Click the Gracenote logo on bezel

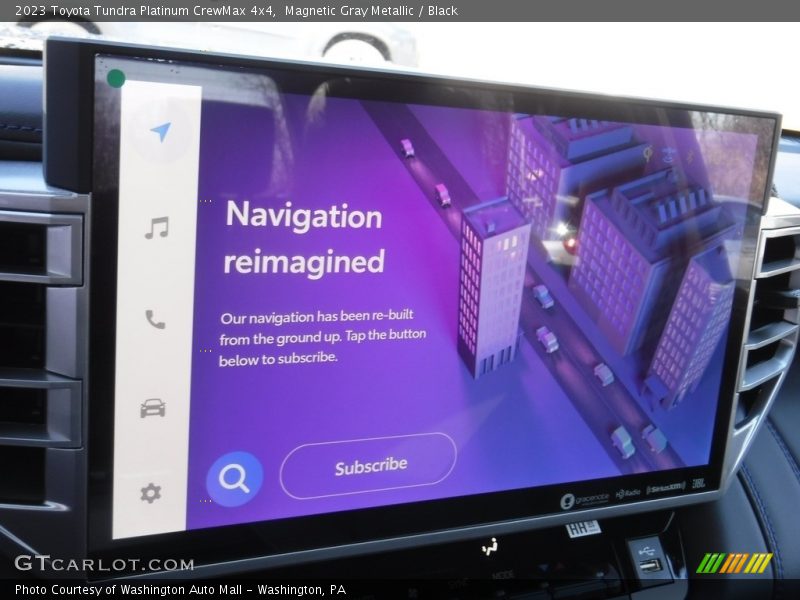click(585, 499)
